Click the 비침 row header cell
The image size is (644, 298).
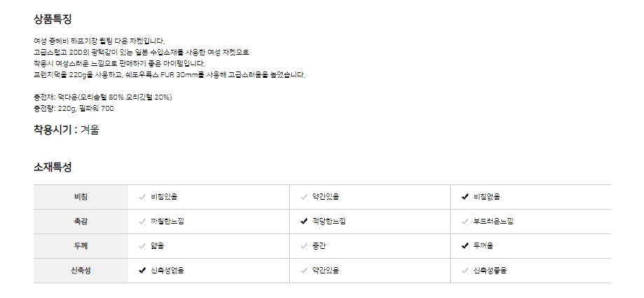pos(80,197)
